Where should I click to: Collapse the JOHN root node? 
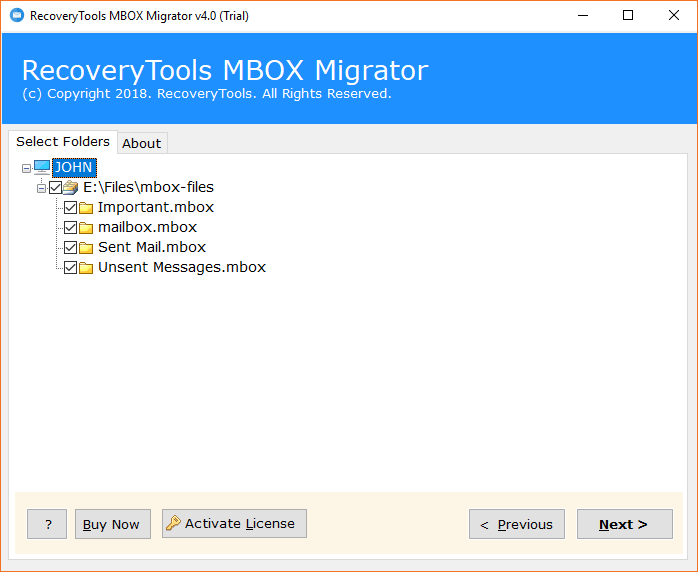26,168
